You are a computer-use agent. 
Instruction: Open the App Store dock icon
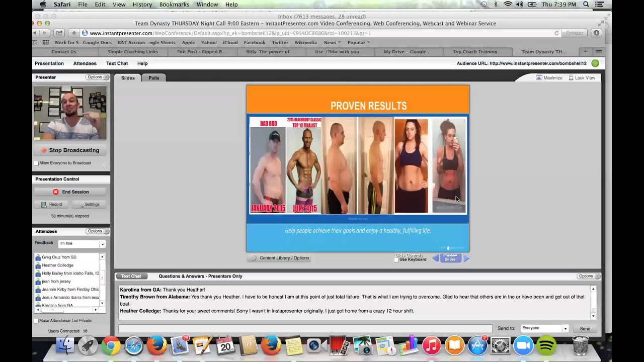[477, 346]
